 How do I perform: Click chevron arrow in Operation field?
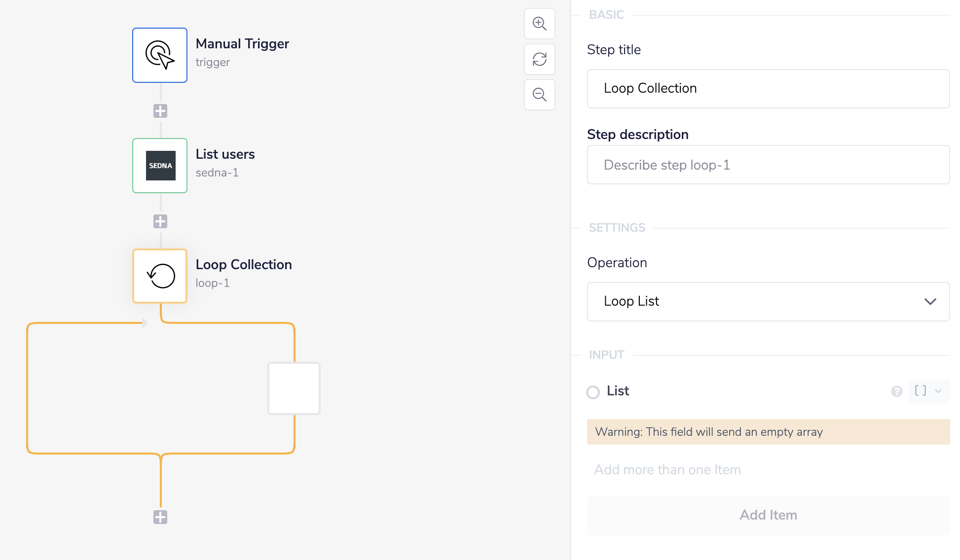(930, 302)
